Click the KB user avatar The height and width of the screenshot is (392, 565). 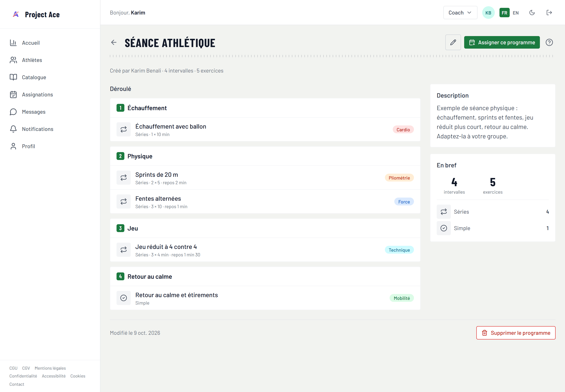tap(488, 13)
